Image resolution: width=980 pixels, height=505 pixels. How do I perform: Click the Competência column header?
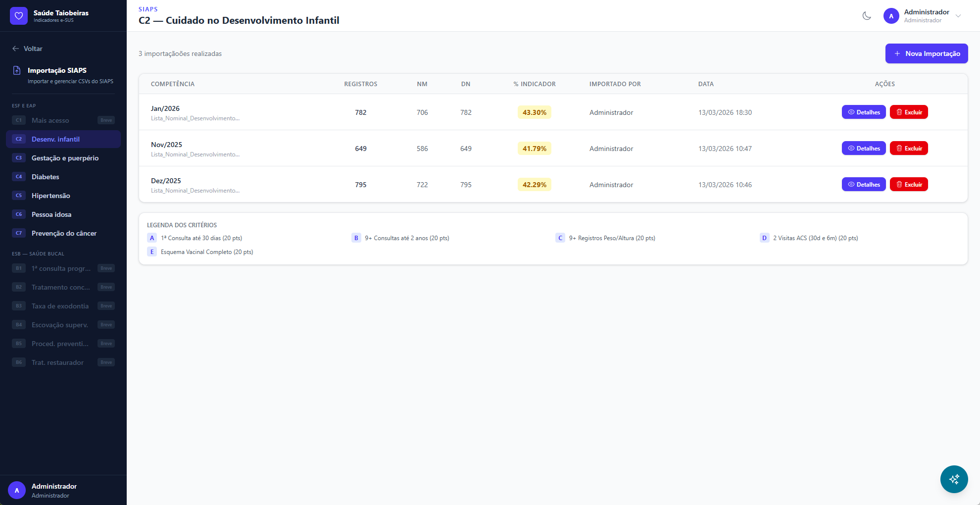click(x=173, y=84)
